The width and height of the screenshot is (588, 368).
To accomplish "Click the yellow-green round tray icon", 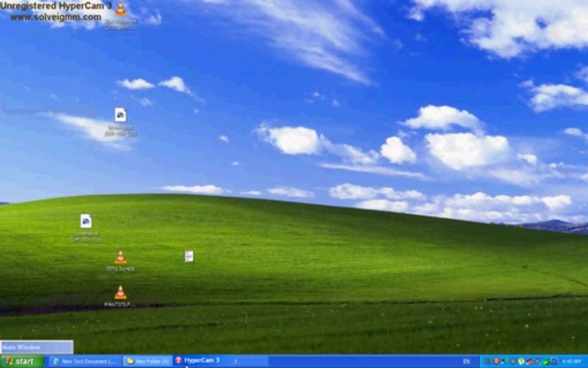I will pyautogui.click(x=521, y=361).
